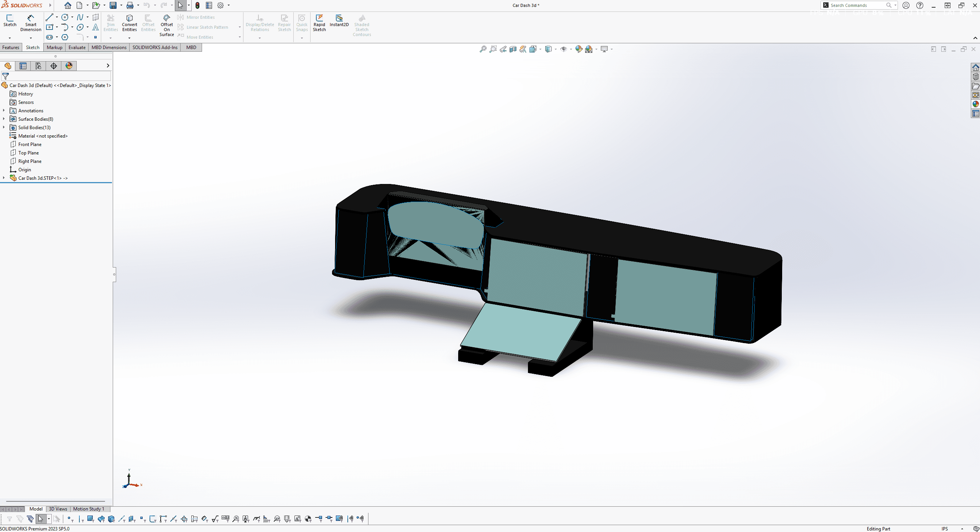Click the Rebuild traffic light icon

[197, 5]
